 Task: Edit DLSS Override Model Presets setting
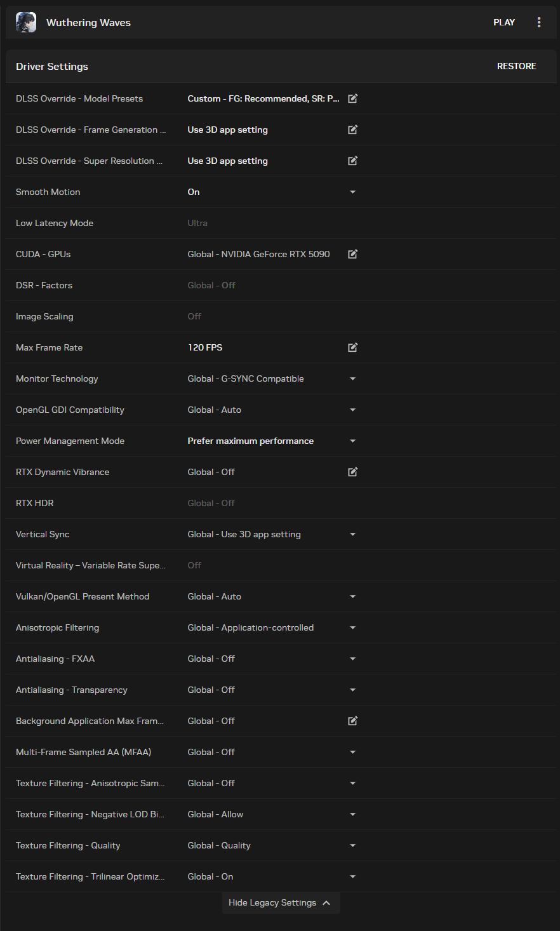[353, 98]
